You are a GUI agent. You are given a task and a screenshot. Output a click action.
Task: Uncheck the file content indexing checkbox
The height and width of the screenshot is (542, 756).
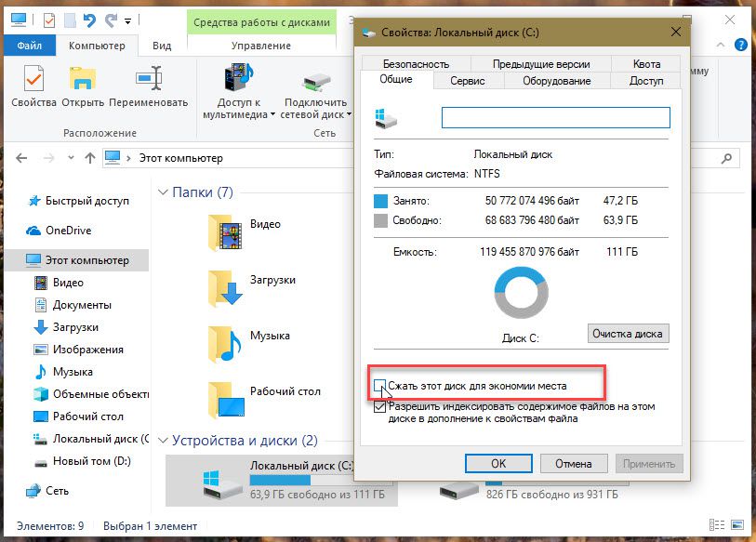pos(380,406)
